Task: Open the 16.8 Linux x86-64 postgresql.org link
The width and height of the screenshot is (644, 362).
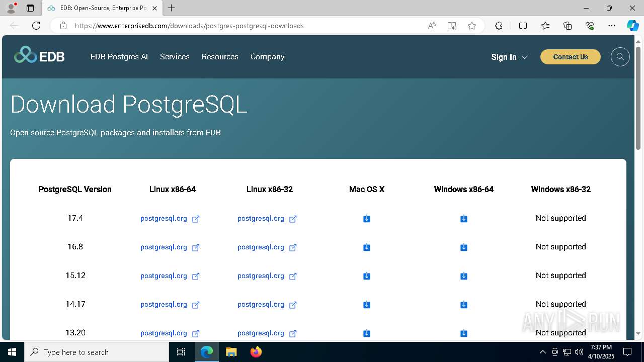Action: pyautogui.click(x=170, y=247)
